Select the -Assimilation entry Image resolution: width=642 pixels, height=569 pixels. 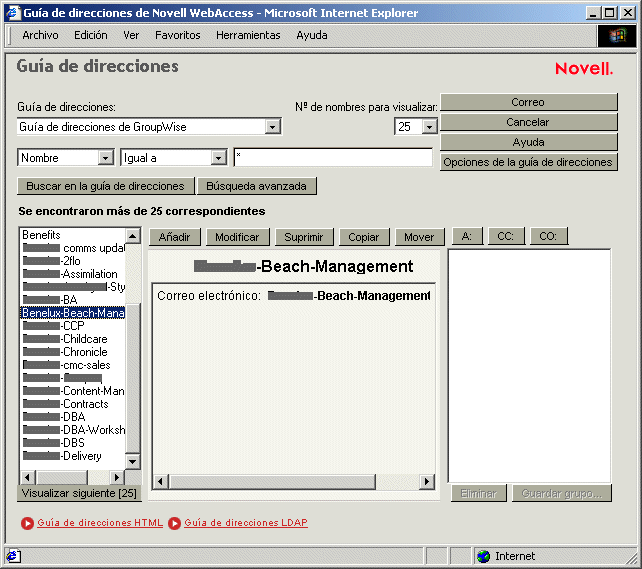72,274
